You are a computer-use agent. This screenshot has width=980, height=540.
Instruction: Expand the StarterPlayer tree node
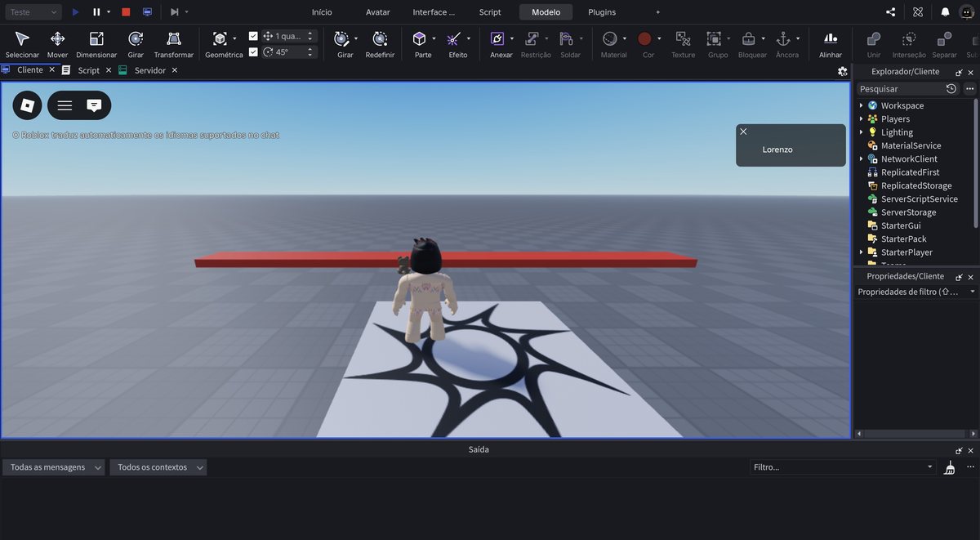point(861,252)
